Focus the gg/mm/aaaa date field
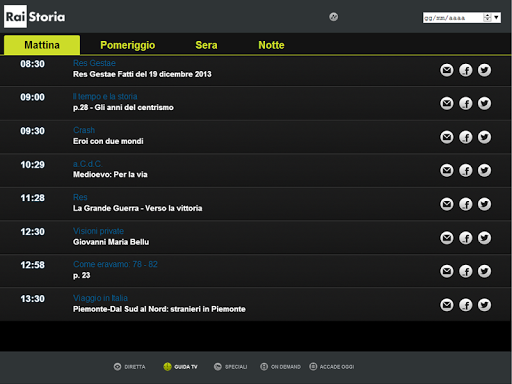 pyautogui.click(x=453, y=18)
